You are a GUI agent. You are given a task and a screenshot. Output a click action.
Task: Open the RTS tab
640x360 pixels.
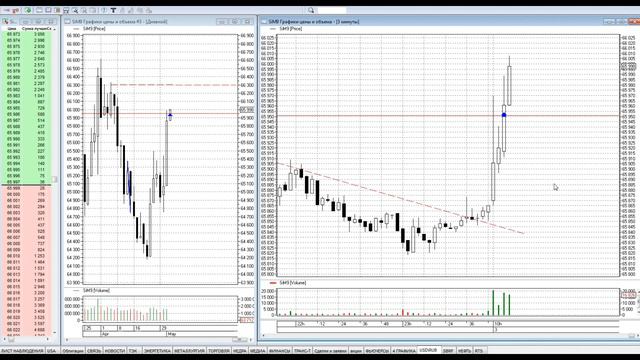479,351
